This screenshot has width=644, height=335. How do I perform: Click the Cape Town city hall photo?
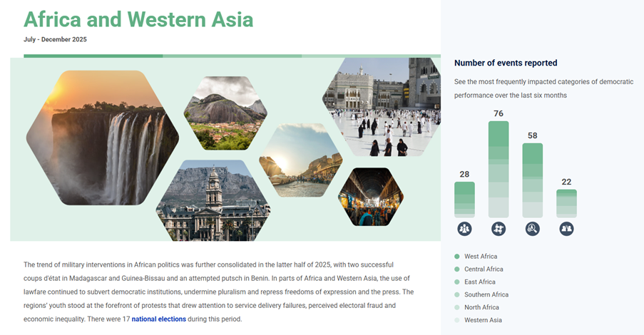click(213, 202)
